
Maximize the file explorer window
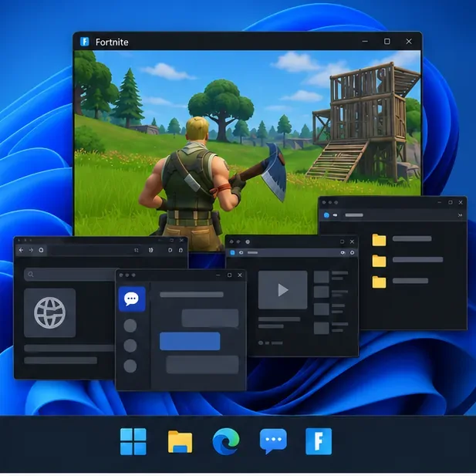point(451,202)
